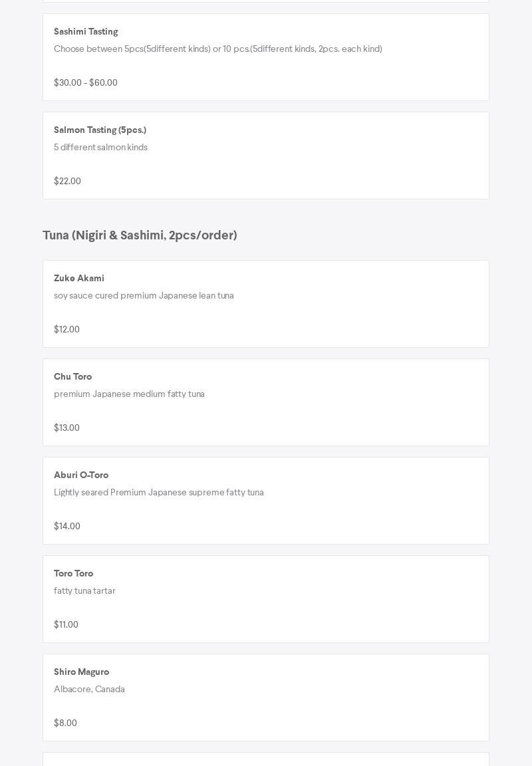Click the $30.00 - $60.00 price range
The image size is (532, 766).
[86, 83]
